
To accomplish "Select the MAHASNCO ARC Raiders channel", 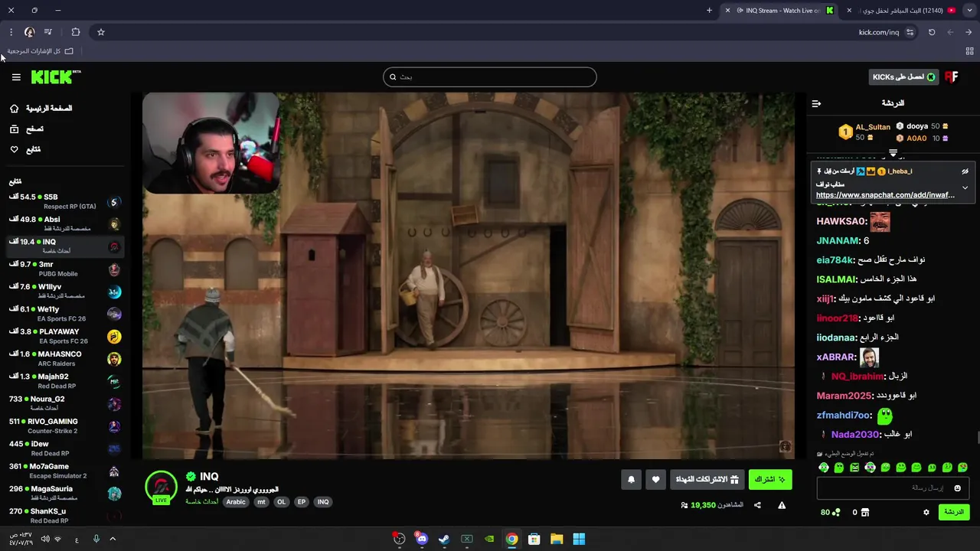I will pyautogui.click(x=64, y=359).
